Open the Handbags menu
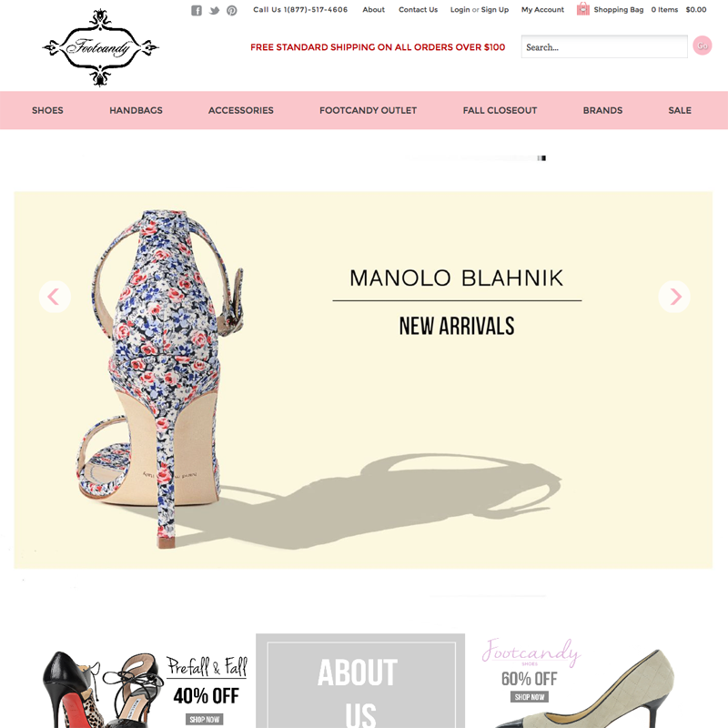 (136, 110)
